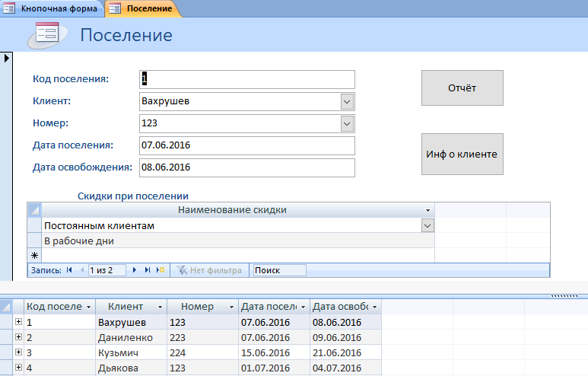Click the Дата освобождения field
The image size is (588, 376).
pos(246,167)
